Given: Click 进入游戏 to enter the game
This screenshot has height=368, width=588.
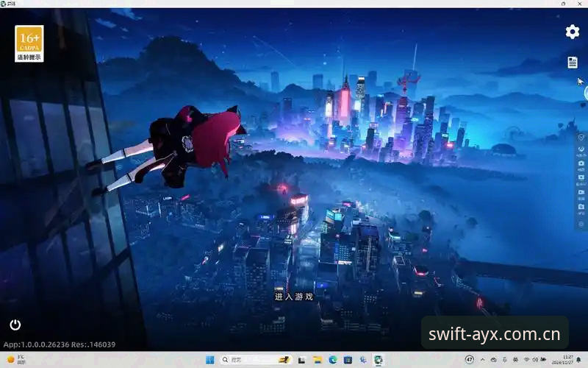Looking at the screenshot, I should (x=294, y=297).
